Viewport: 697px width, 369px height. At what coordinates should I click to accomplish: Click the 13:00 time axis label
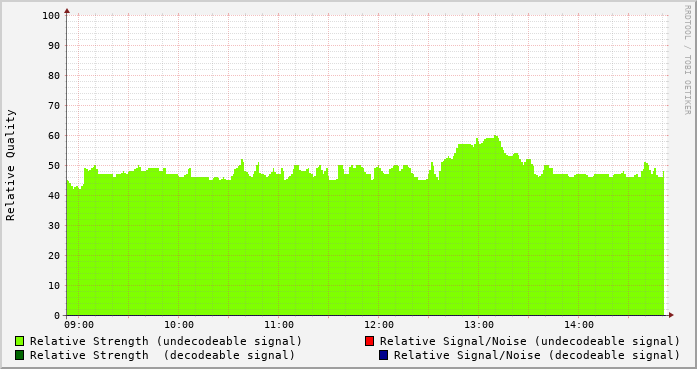(479, 325)
